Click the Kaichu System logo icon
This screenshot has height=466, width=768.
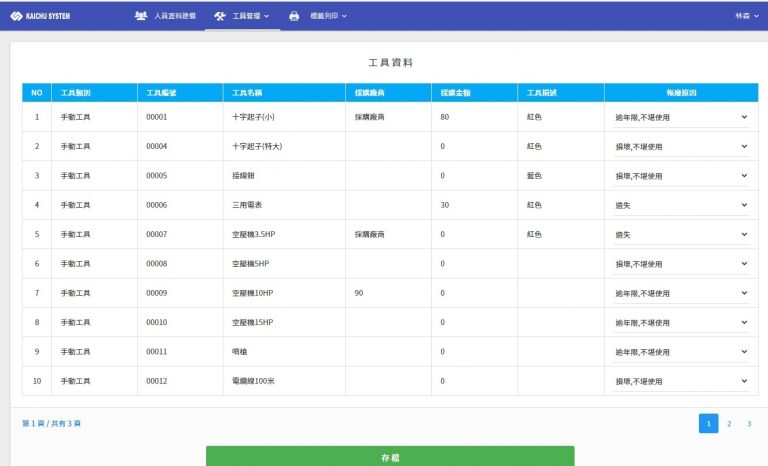pyautogui.click(x=16, y=16)
